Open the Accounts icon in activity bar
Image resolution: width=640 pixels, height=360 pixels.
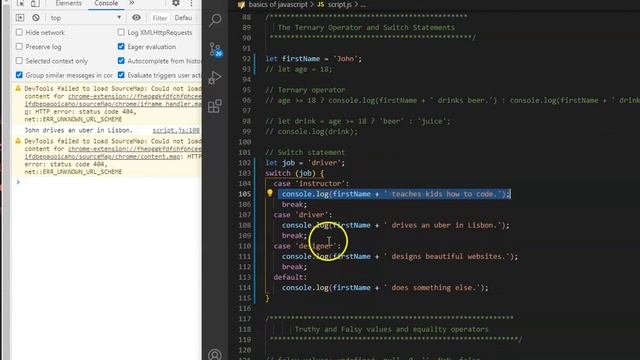click(215, 354)
